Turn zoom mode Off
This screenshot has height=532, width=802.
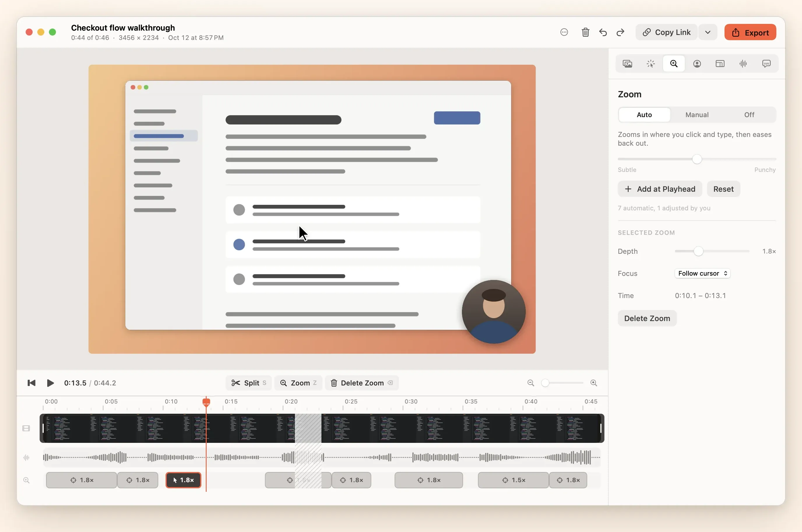click(749, 115)
